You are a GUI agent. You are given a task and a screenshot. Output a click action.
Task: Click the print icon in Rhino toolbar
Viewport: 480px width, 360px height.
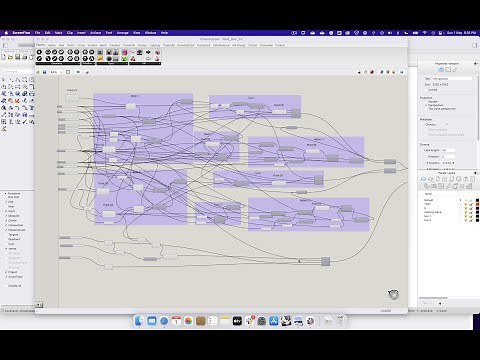pos(25,57)
